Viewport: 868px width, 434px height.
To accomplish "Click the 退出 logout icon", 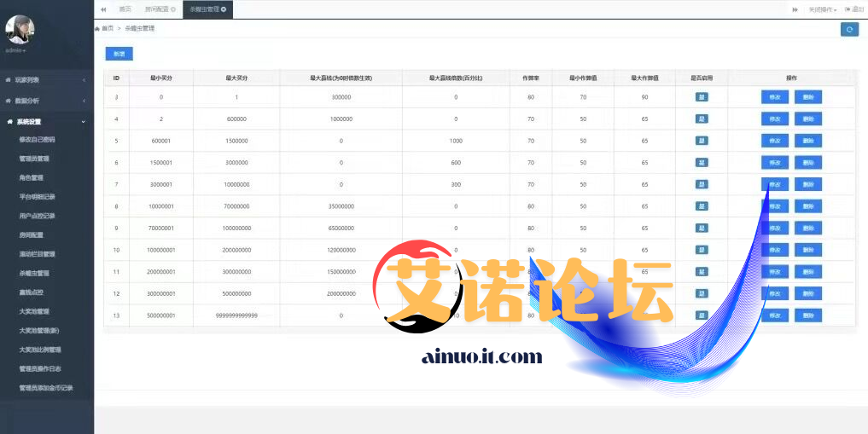I will coord(847,9).
